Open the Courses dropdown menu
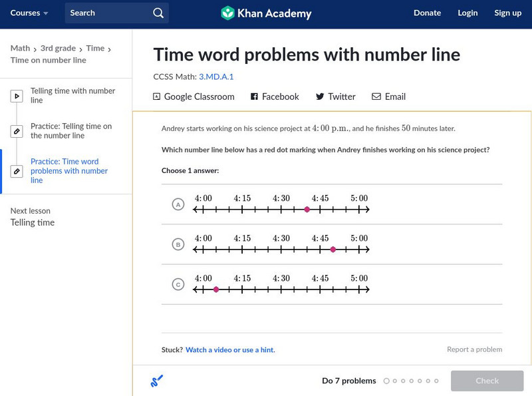The image size is (532, 396). [x=29, y=13]
